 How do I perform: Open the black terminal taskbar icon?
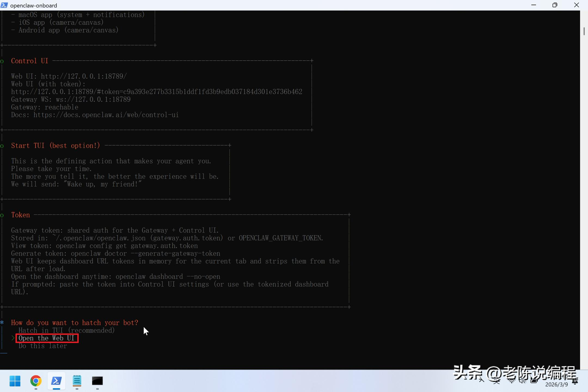(97, 381)
